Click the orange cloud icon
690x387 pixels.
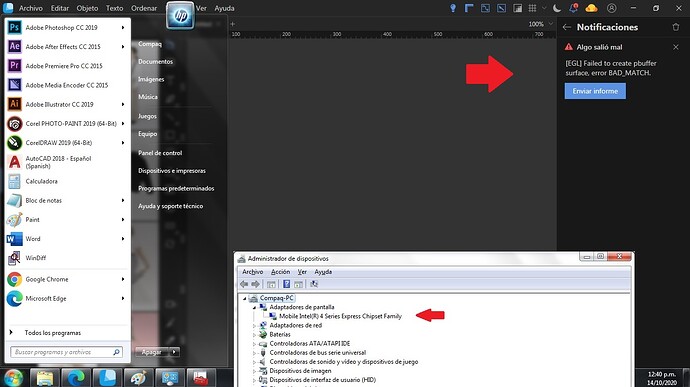591,8
